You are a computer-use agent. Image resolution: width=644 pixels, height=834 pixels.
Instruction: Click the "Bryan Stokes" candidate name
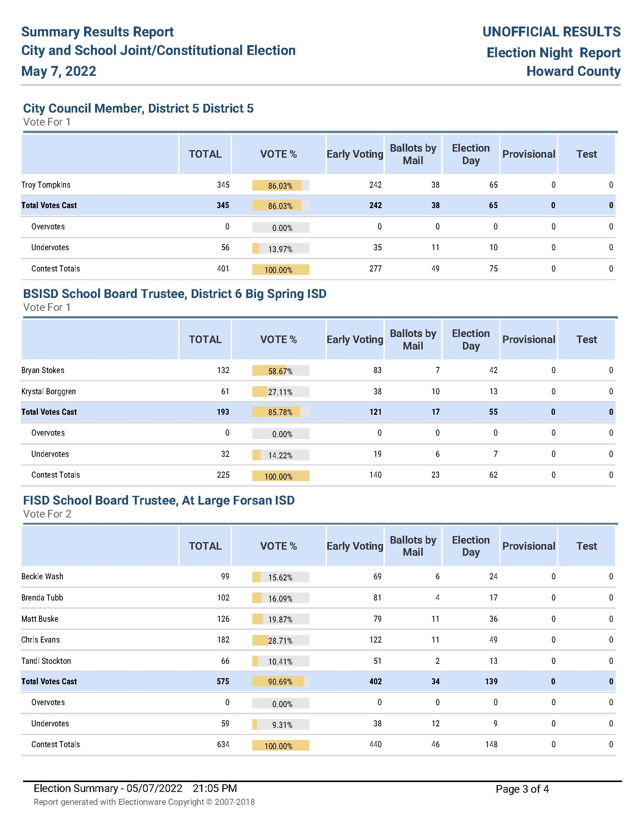click(43, 370)
